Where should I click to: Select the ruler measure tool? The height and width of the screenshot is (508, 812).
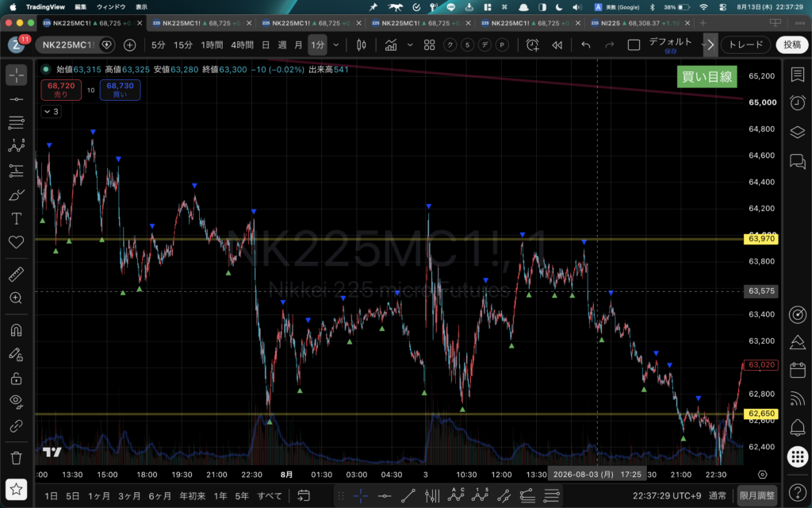click(x=16, y=274)
